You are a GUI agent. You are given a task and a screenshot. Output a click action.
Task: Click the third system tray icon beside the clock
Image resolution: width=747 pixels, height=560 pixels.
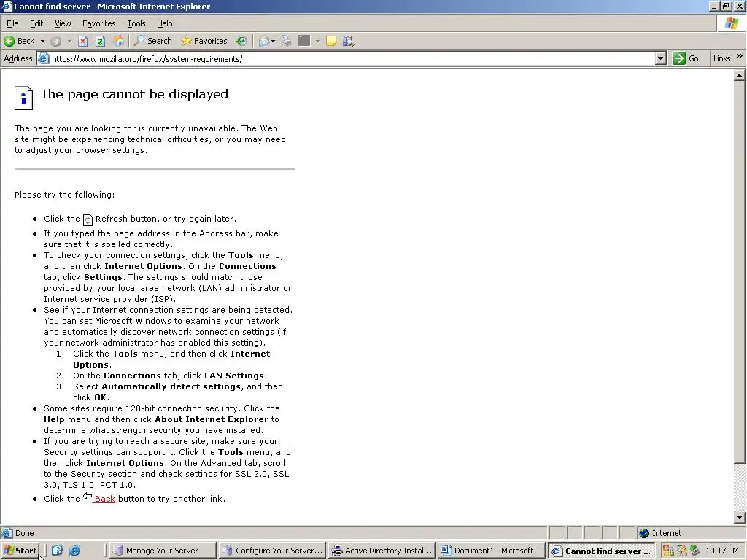point(695,551)
